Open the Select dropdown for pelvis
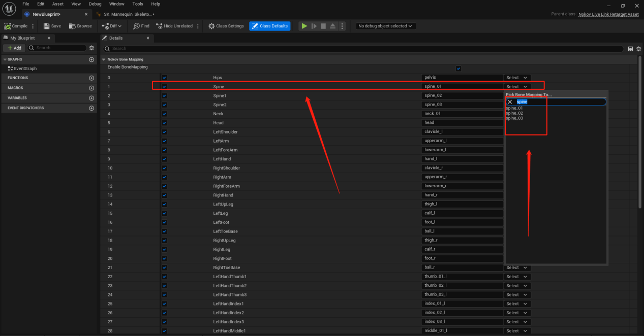This screenshot has width=644, height=336. click(x=517, y=78)
